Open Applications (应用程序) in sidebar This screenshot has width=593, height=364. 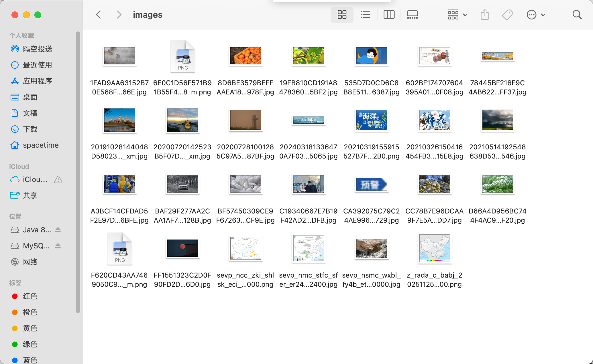[x=37, y=81]
